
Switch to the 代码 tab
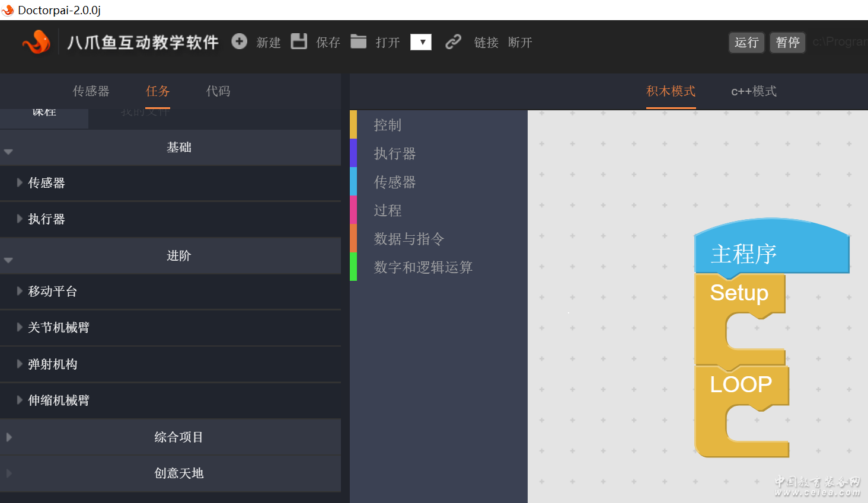pos(218,91)
